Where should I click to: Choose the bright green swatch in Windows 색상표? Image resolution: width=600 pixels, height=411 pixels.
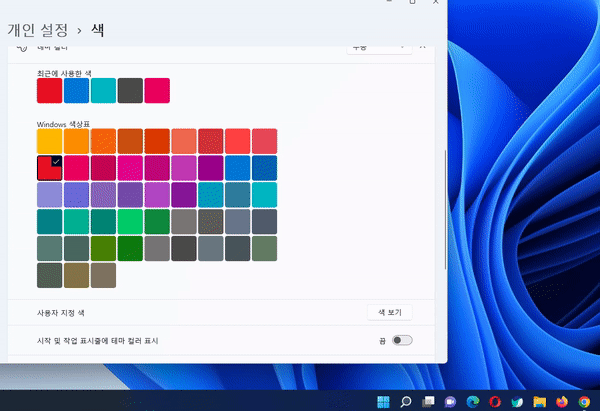[130, 221]
